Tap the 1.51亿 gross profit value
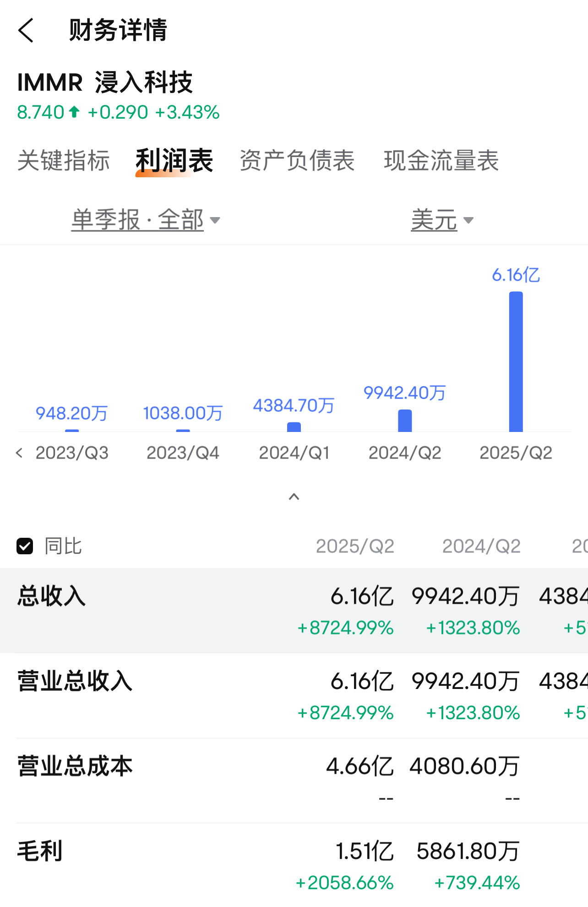 tap(365, 851)
